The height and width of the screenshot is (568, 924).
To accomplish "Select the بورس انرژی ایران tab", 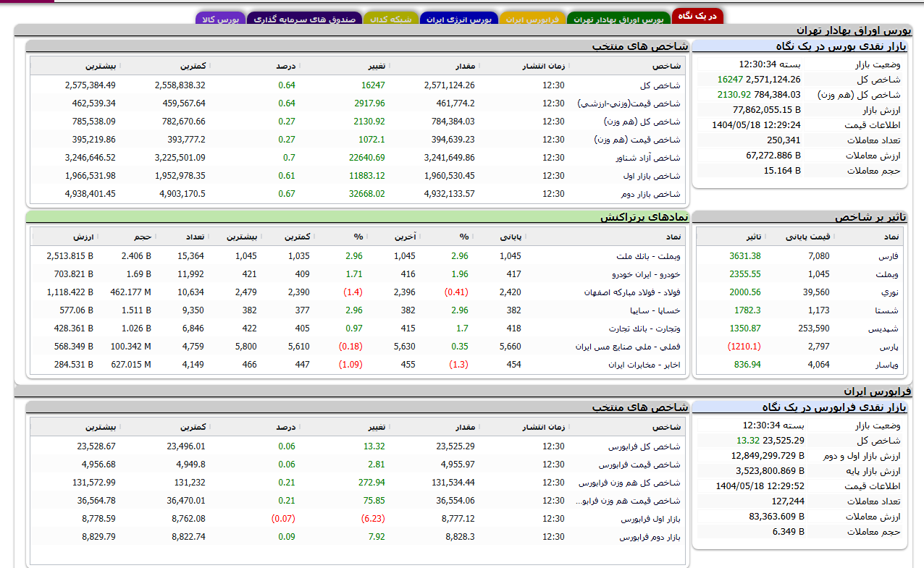I will tap(458, 20).
